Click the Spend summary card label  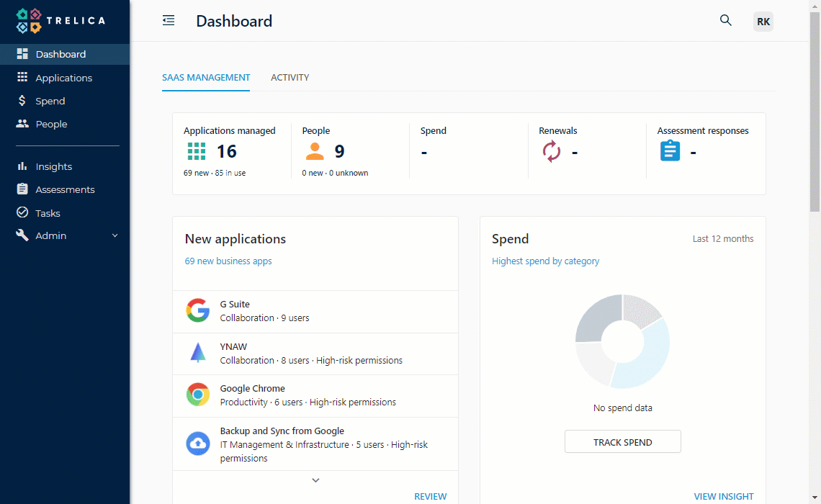click(x=433, y=130)
